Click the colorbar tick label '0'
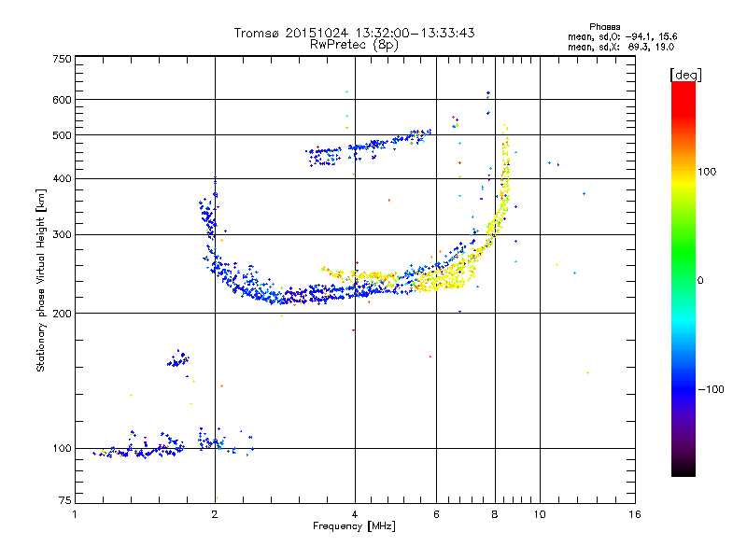This screenshot has height=560, width=747. [x=700, y=281]
